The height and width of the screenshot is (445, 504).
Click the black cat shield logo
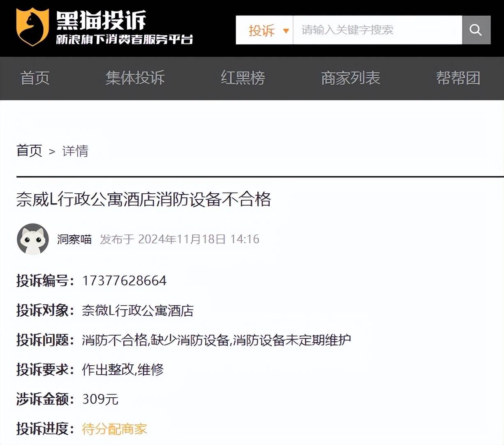(x=32, y=27)
